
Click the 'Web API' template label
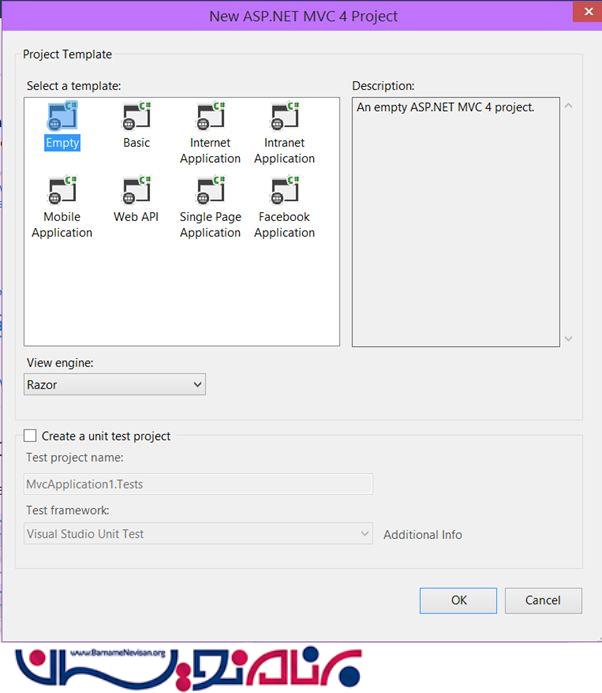[x=136, y=217]
